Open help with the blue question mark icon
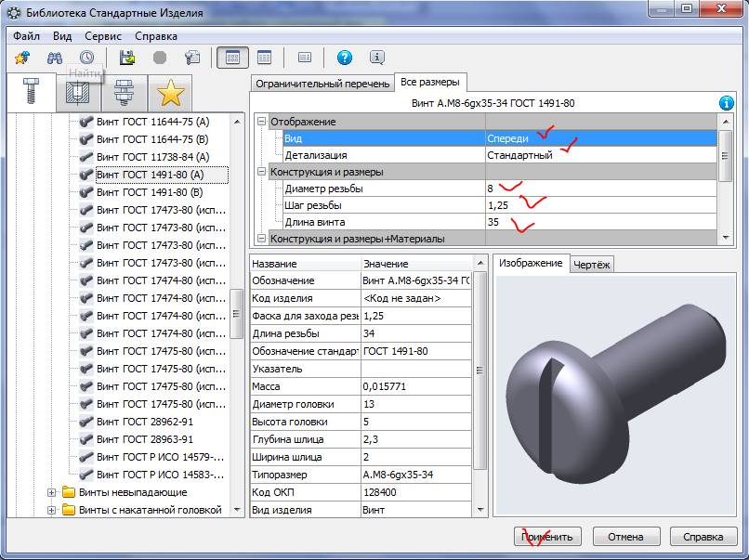 pos(345,58)
